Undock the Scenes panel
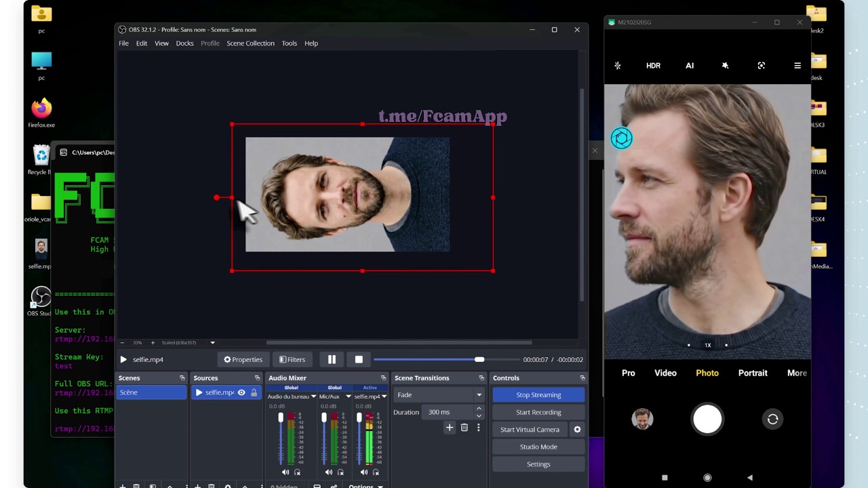 (x=182, y=378)
